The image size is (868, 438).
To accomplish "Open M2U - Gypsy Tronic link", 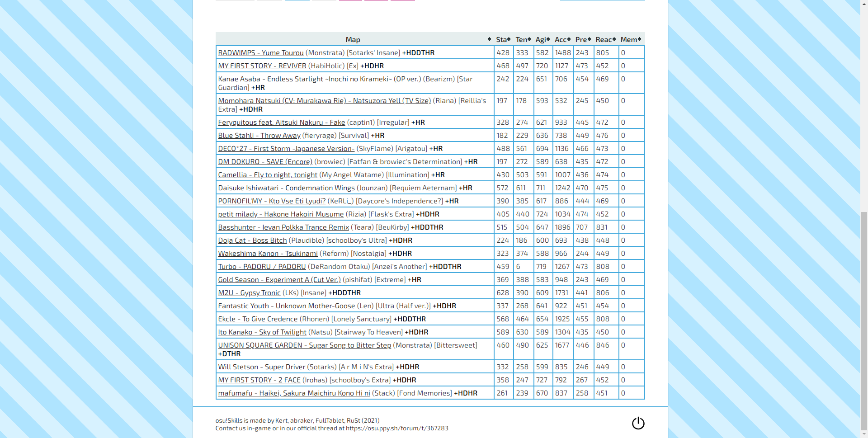I will 249,293.
